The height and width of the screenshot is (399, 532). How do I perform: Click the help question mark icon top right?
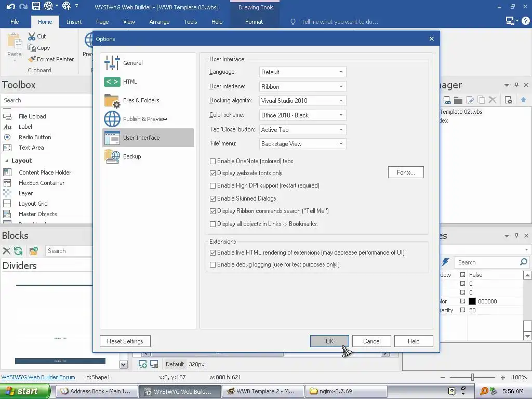click(526, 21)
